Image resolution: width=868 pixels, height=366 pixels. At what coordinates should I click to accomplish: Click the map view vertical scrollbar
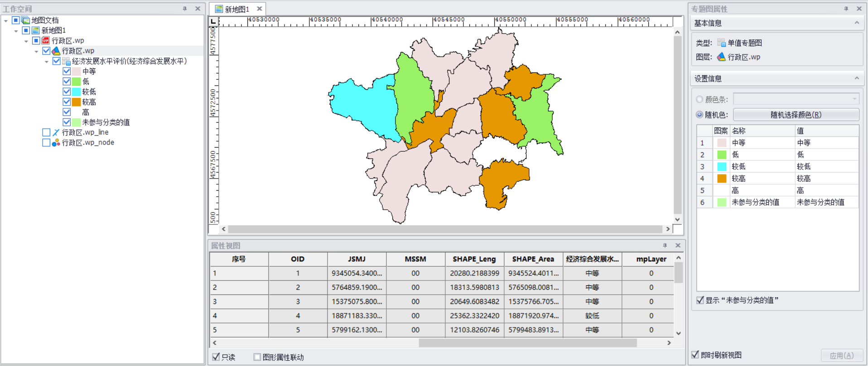677,125
